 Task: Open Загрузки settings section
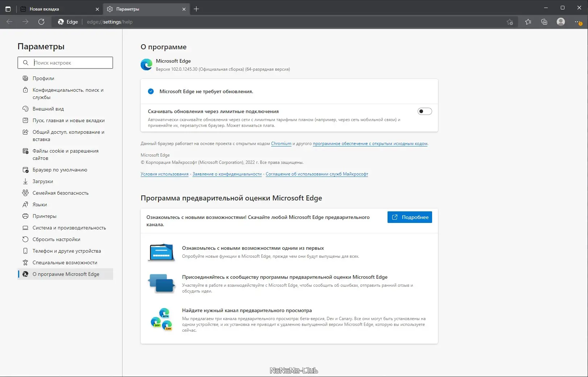point(43,181)
